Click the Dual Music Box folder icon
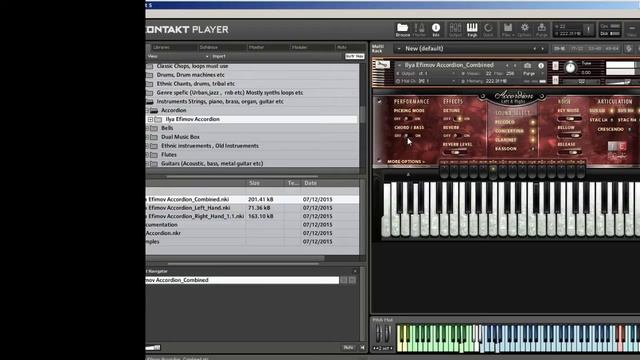The width and height of the screenshot is (640, 360). [x=153, y=137]
